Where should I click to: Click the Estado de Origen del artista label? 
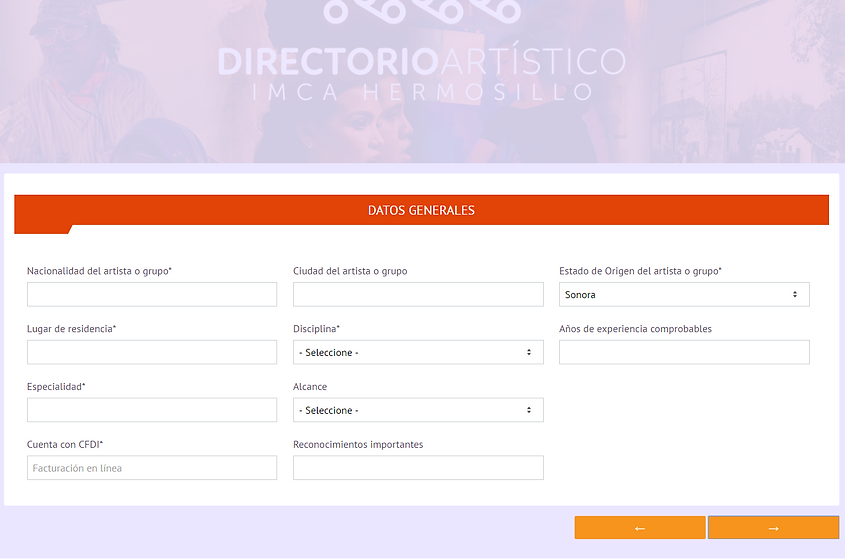point(640,271)
